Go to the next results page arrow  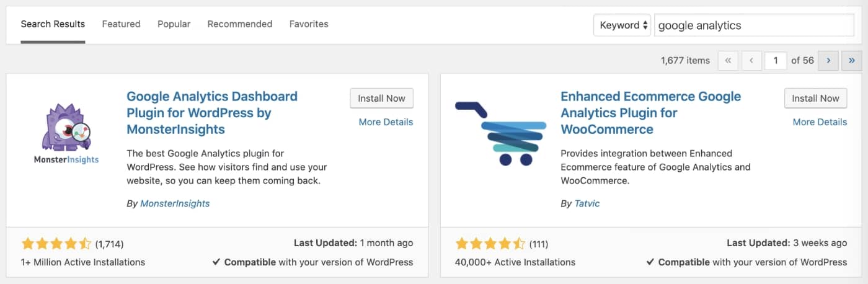point(828,60)
